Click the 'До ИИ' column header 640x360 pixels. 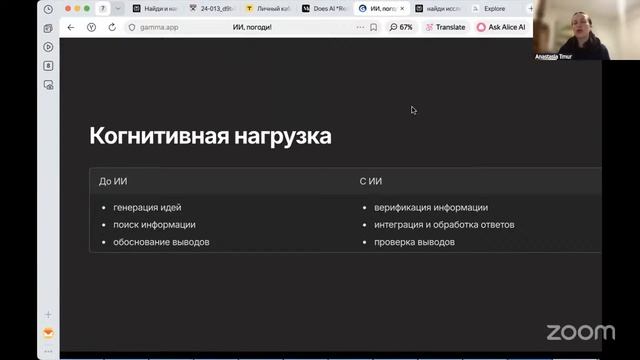pyautogui.click(x=113, y=181)
